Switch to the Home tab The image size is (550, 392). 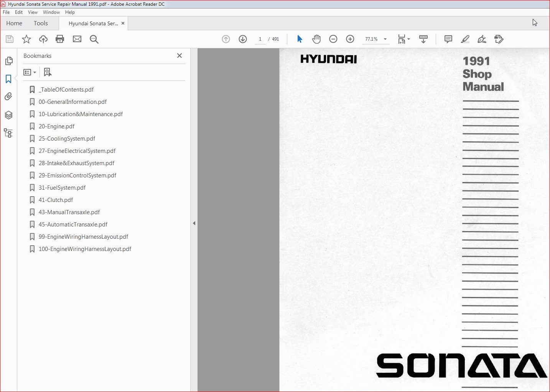(x=14, y=23)
